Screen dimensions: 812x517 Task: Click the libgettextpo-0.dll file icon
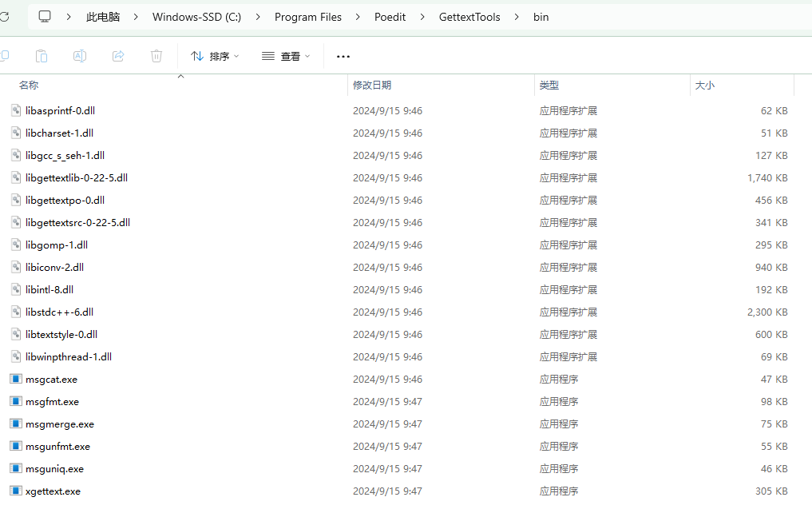(x=16, y=200)
